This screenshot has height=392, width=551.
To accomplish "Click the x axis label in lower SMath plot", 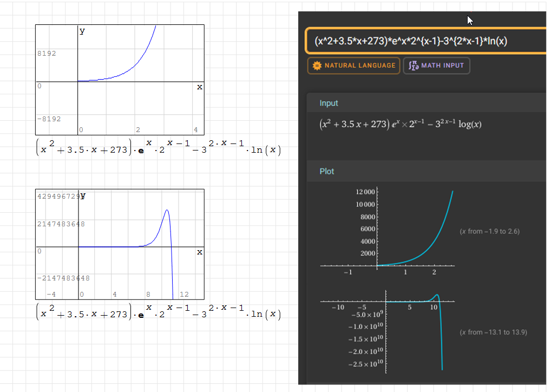I will (199, 252).
